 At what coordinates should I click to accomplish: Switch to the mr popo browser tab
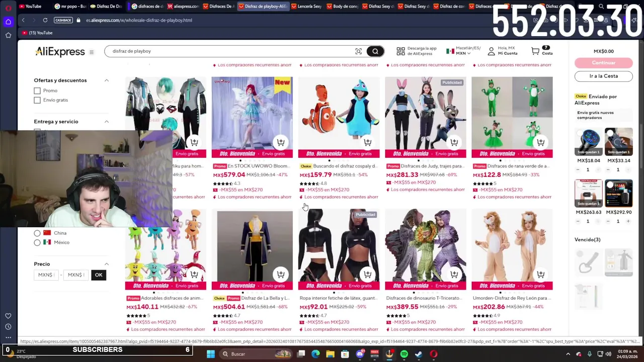[70, 7]
